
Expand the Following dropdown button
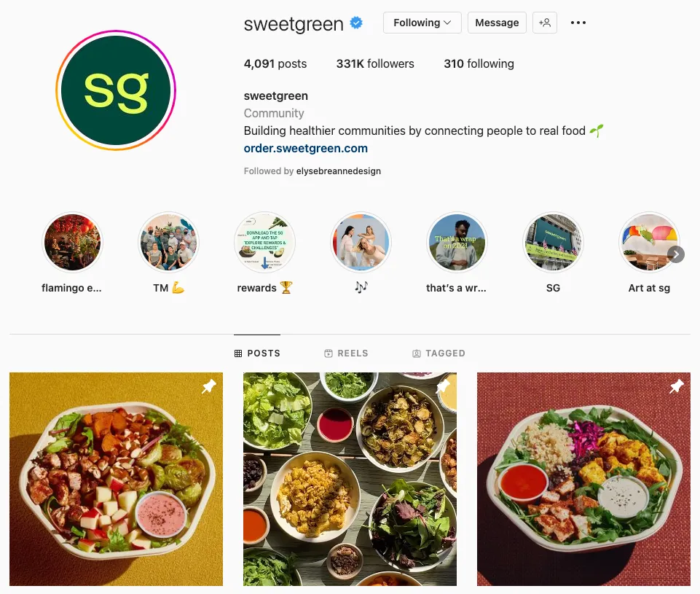click(422, 23)
